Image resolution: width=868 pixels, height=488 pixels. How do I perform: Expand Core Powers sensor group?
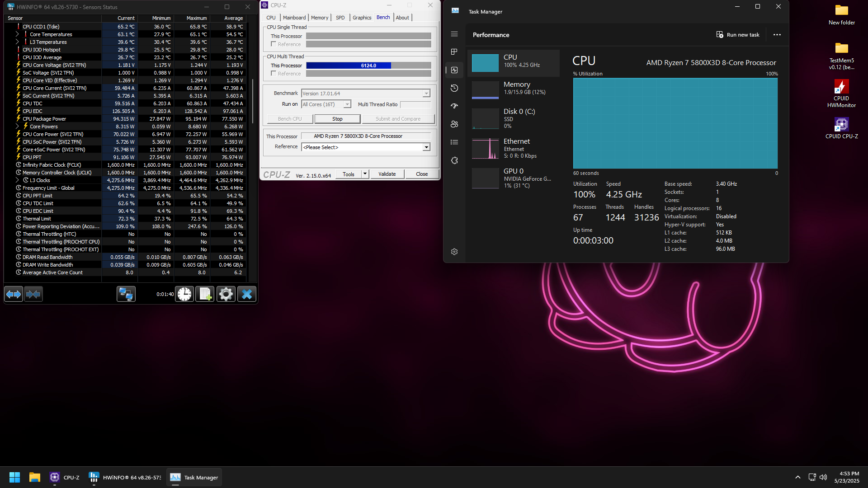click(18, 127)
